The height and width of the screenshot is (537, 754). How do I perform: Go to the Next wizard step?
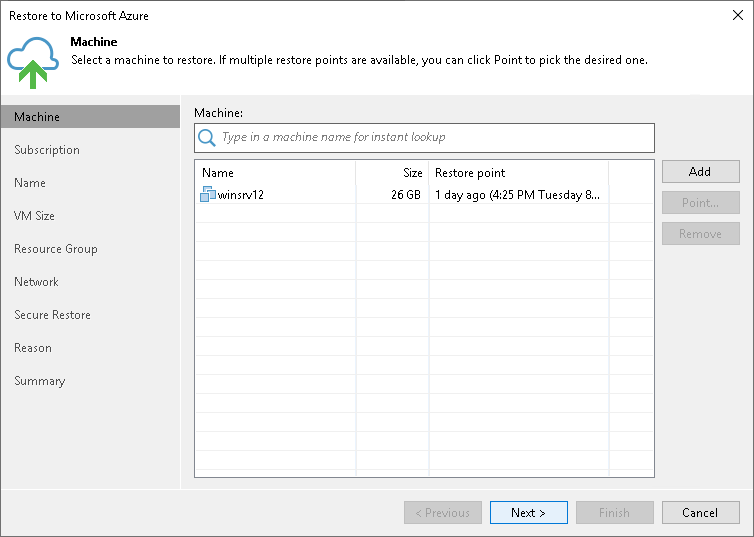pyautogui.click(x=528, y=512)
